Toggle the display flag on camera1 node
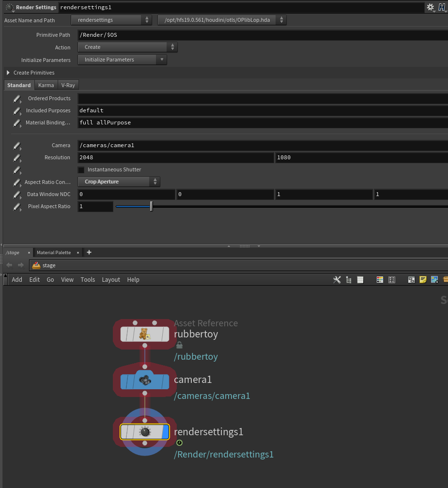Viewport: 448px width, 488px height. click(165, 382)
